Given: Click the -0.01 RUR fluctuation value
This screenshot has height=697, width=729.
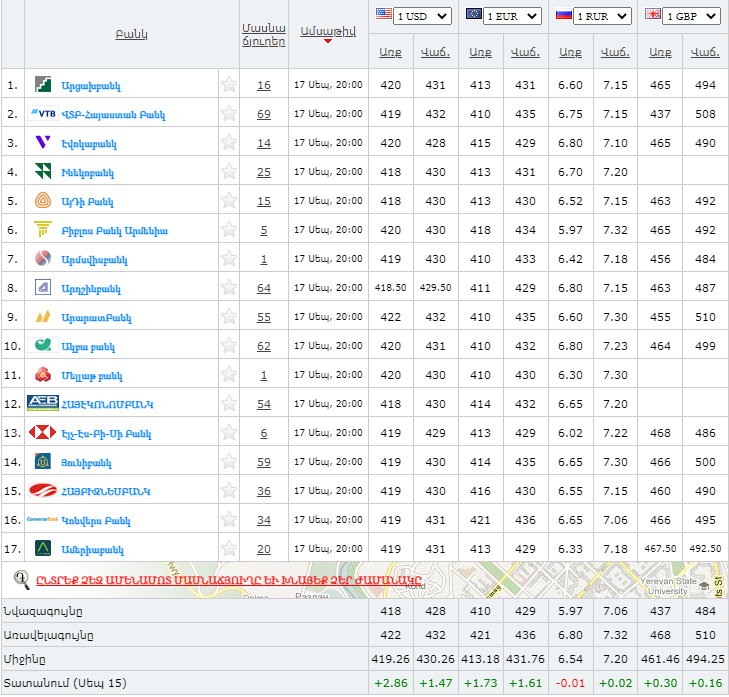Looking at the screenshot, I should [570, 683].
